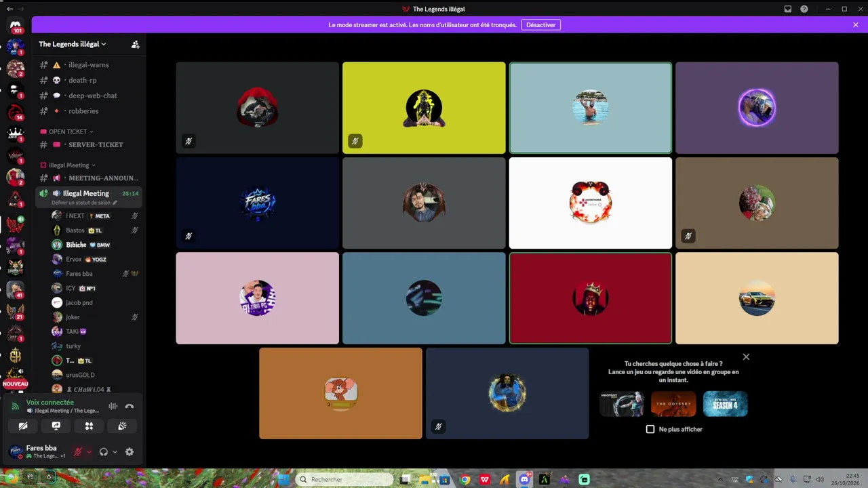
Task: Open The Legends illégal server dropdown
Action: [73, 44]
